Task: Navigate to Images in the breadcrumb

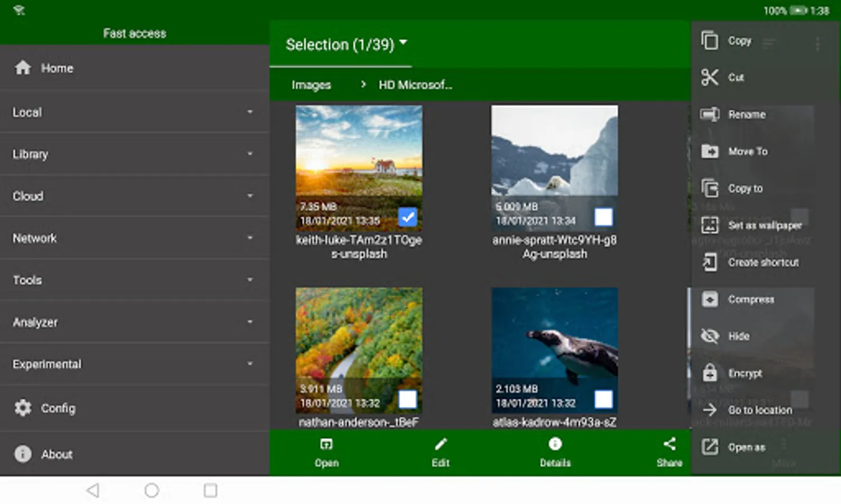Action: coord(311,85)
